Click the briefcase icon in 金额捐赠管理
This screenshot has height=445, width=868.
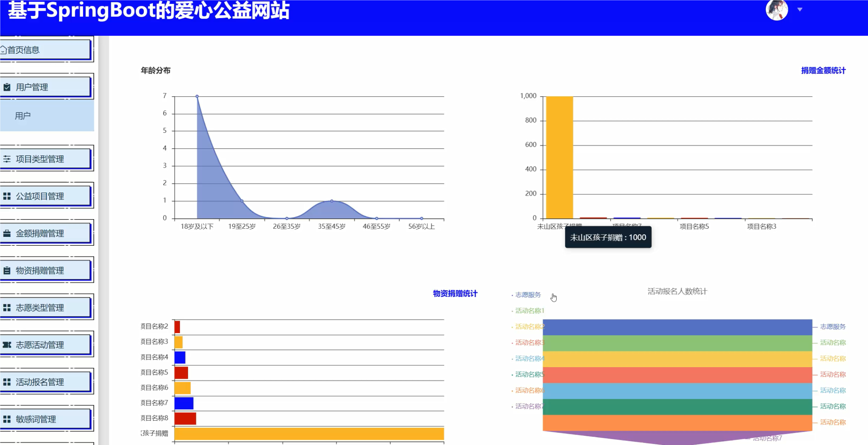[x=7, y=233]
